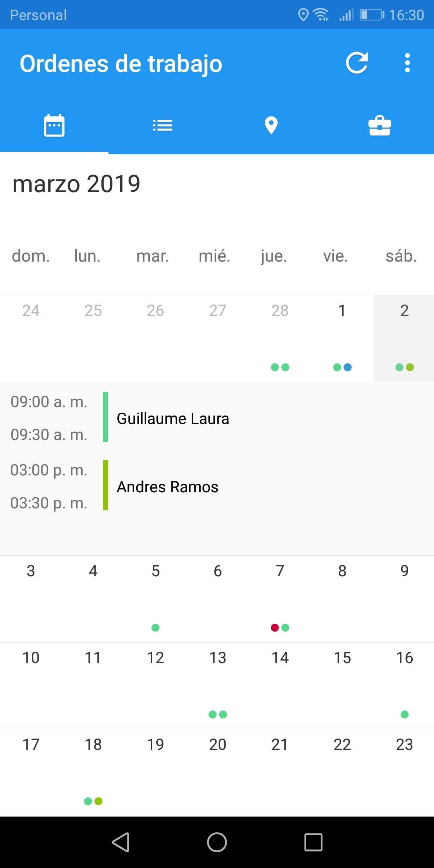The width and height of the screenshot is (434, 868).
Task: Switch to the calendar view tab
Action: point(54,125)
